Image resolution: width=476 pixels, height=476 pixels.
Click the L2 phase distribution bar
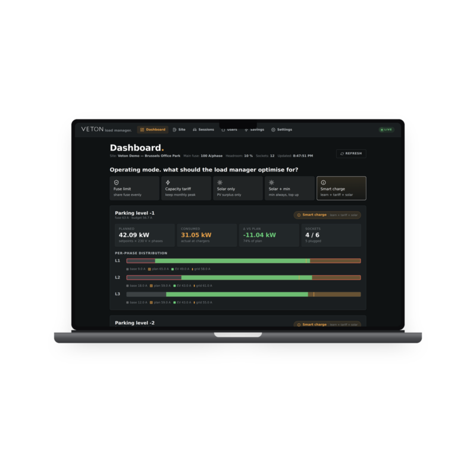point(243,277)
